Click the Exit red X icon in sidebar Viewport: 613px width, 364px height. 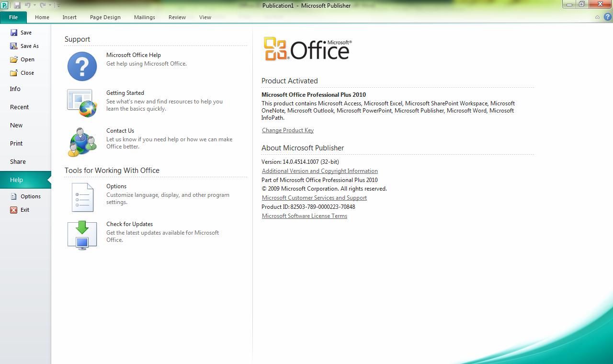pos(13,210)
